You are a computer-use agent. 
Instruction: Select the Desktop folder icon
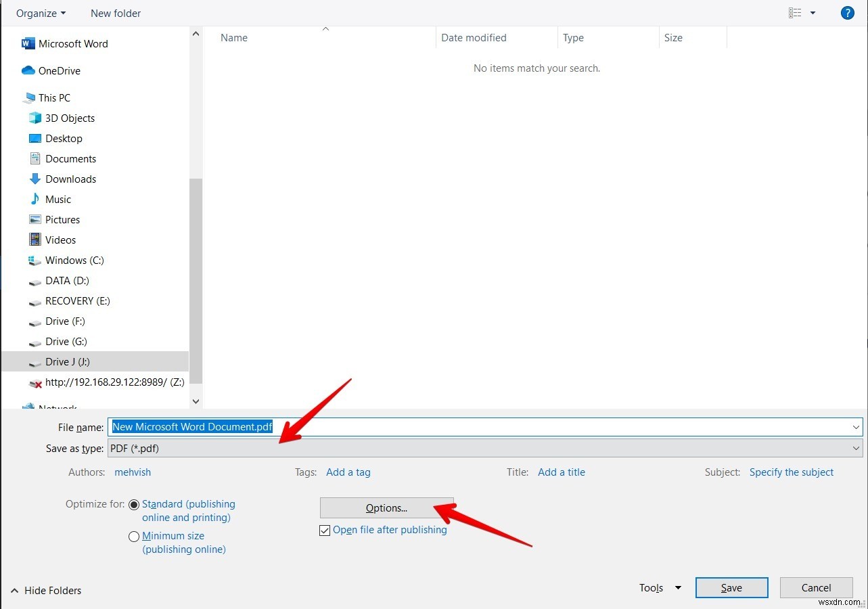tap(35, 139)
